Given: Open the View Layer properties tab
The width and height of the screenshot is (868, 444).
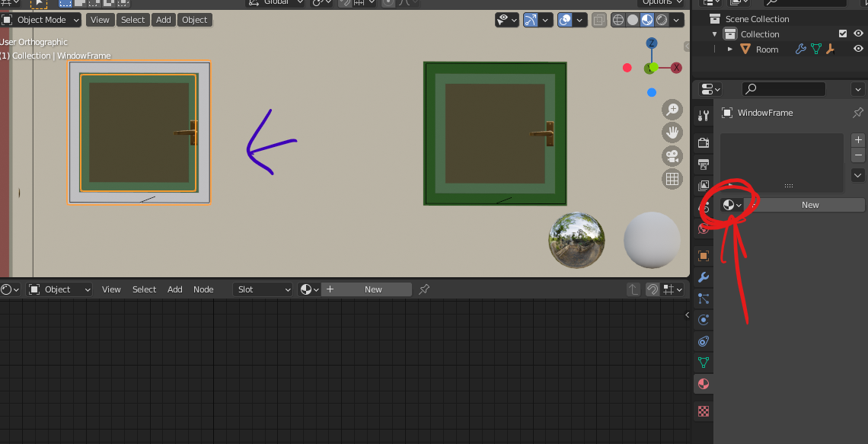Looking at the screenshot, I should (704, 186).
